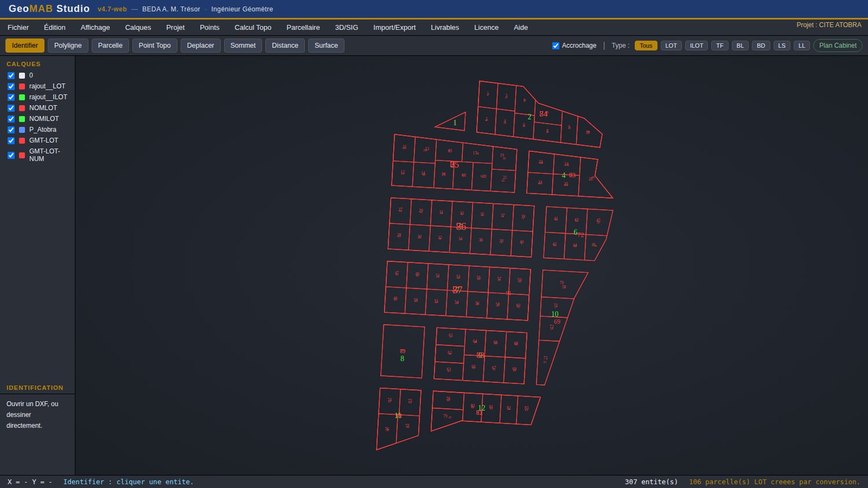Open the Licence menu
The image size is (868, 488).
(x=486, y=27)
